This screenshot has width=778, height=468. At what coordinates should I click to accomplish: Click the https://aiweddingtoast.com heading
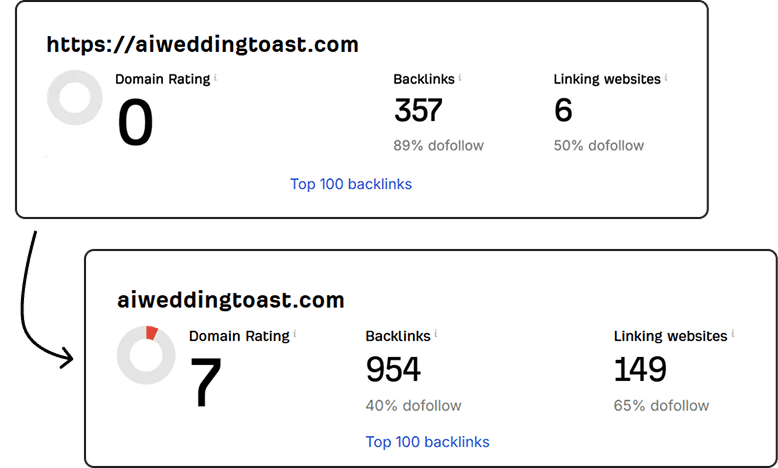tap(203, 45)
